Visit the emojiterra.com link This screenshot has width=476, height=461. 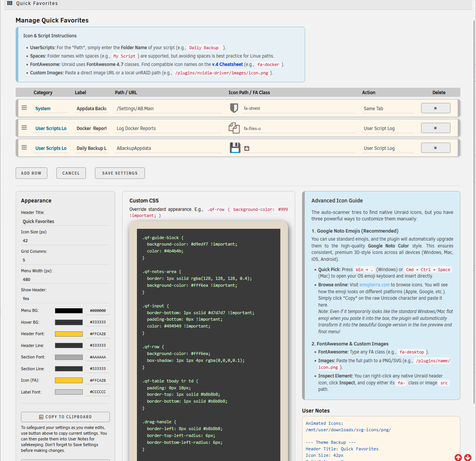[375, 285]
